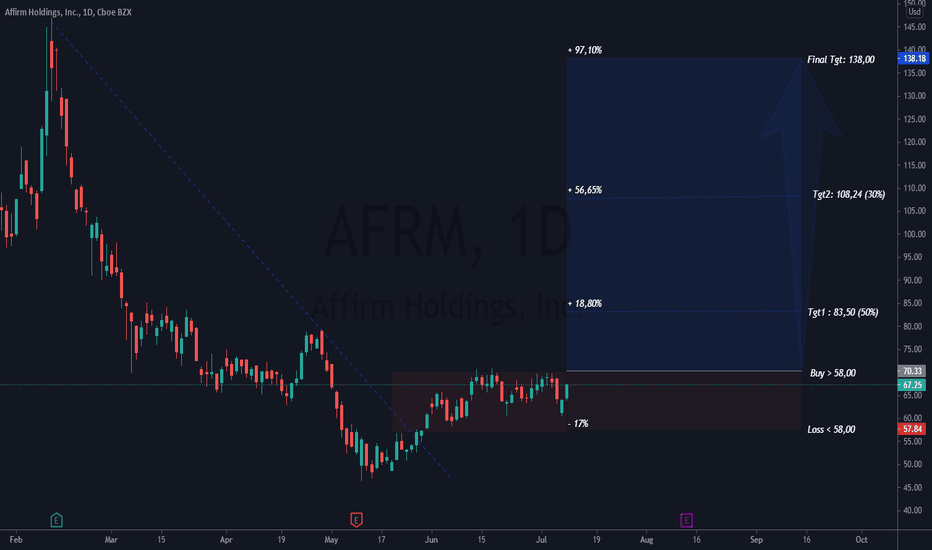Click the gray 70.33 price tag
932x550 pixels.
(912, 371)
